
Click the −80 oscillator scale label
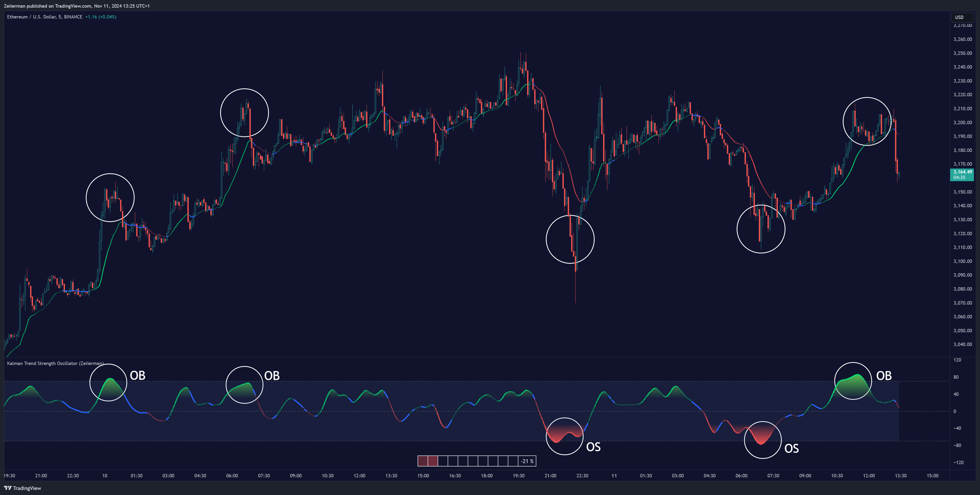957,445
